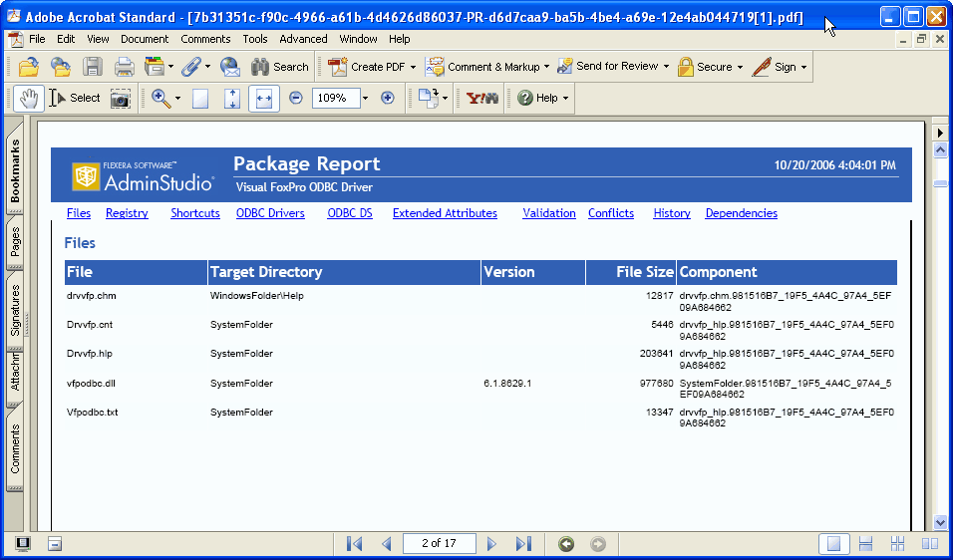
Task: Click the Save floppy disk icon
Action: click(93, 67)
